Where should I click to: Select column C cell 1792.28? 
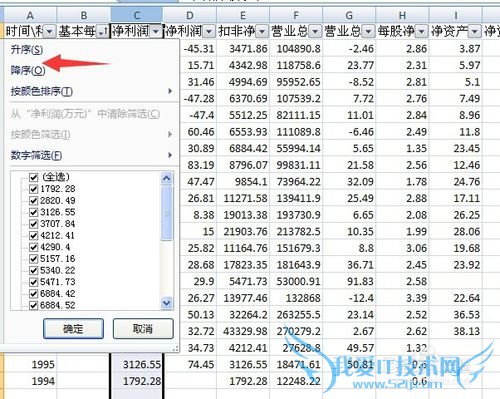tap(137, 381)
